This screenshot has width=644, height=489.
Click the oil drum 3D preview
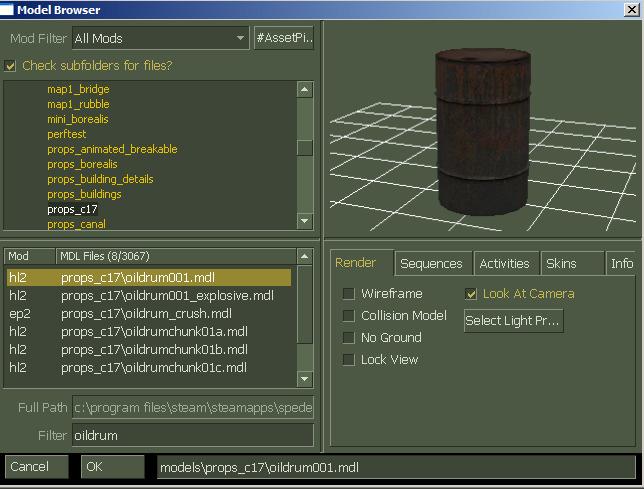483,131
